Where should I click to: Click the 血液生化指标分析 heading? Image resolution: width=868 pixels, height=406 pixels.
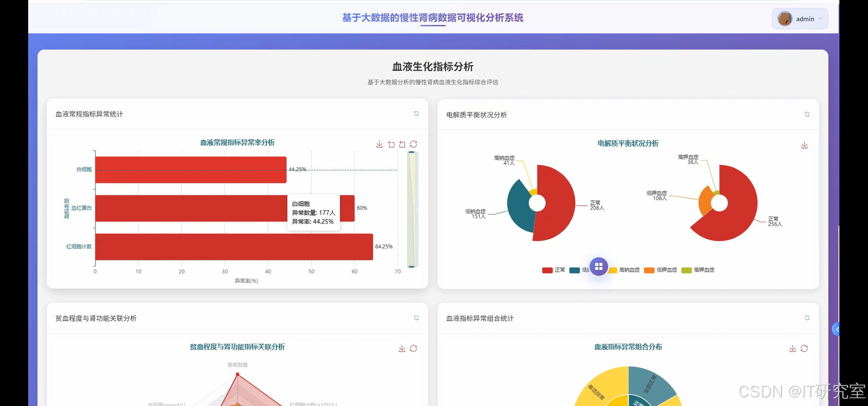433,67
